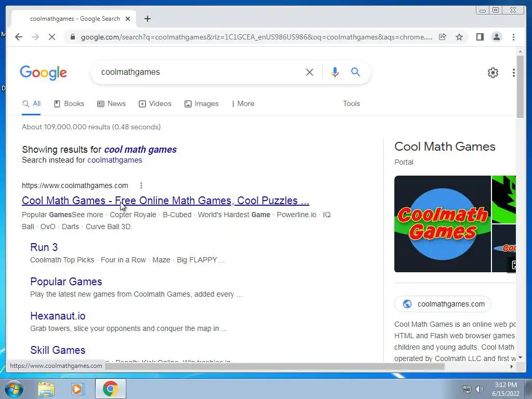Image resolution: width=532 pixels, height=399 pixels.
Task: Open Google apps dots next to gear
Action: pyautogui.click(x=513, y=73)
